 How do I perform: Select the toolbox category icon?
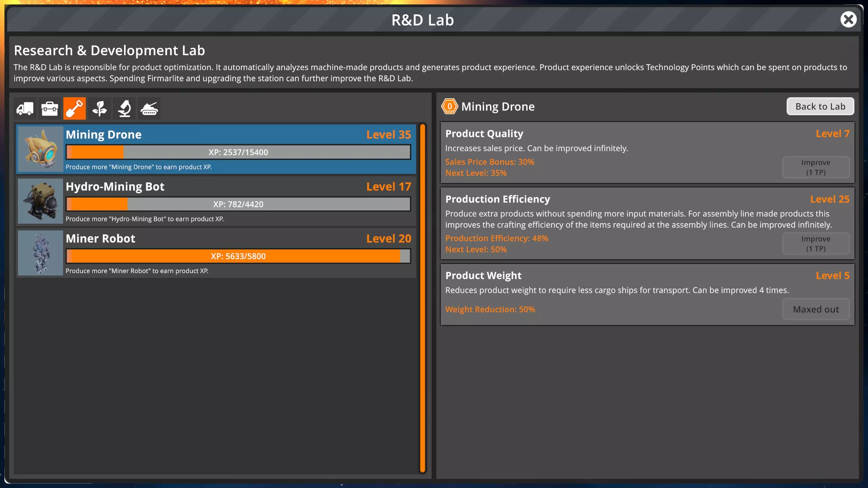pos(50,108)
